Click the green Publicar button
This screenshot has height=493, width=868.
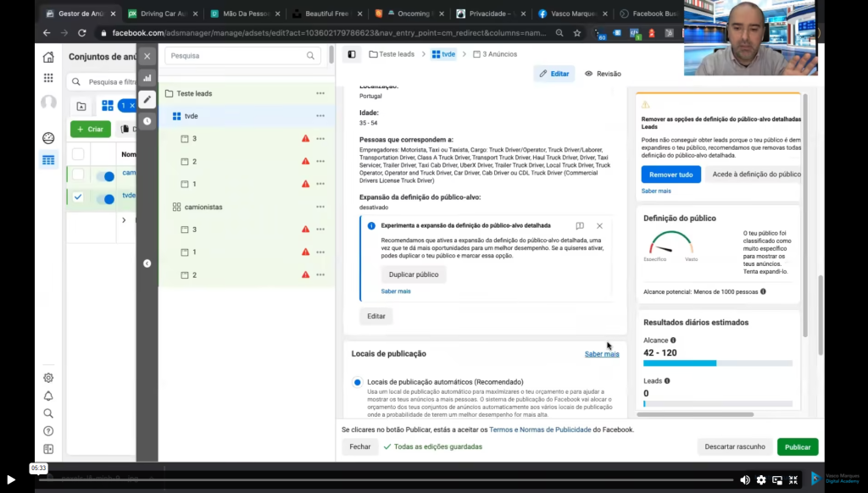(797, 446)
